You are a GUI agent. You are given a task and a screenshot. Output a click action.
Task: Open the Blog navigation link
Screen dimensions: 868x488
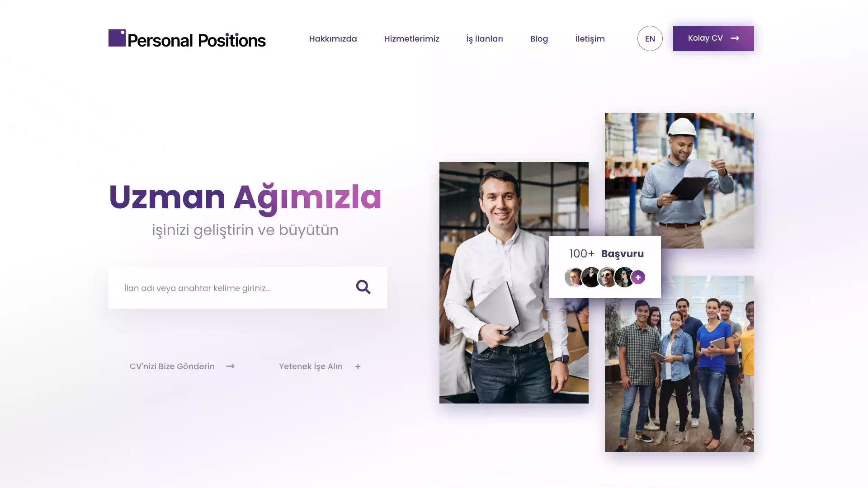[x=539, y=39]
